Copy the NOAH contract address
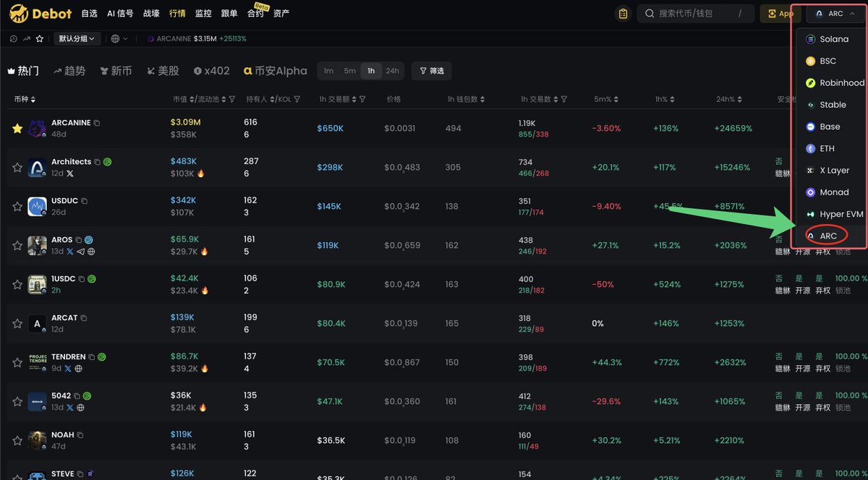The width and height of the screenshot is (868, 480). 80,435
